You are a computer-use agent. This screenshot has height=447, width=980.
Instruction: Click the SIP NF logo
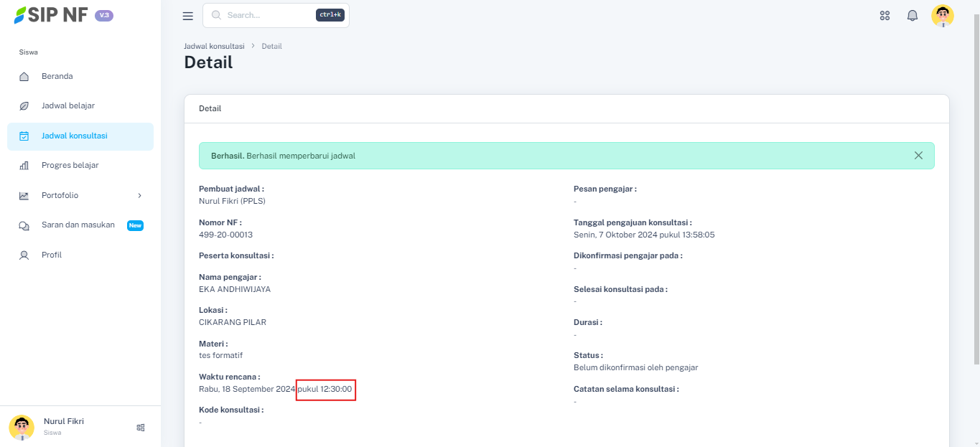pyautogui.click(x=50, y=15)
